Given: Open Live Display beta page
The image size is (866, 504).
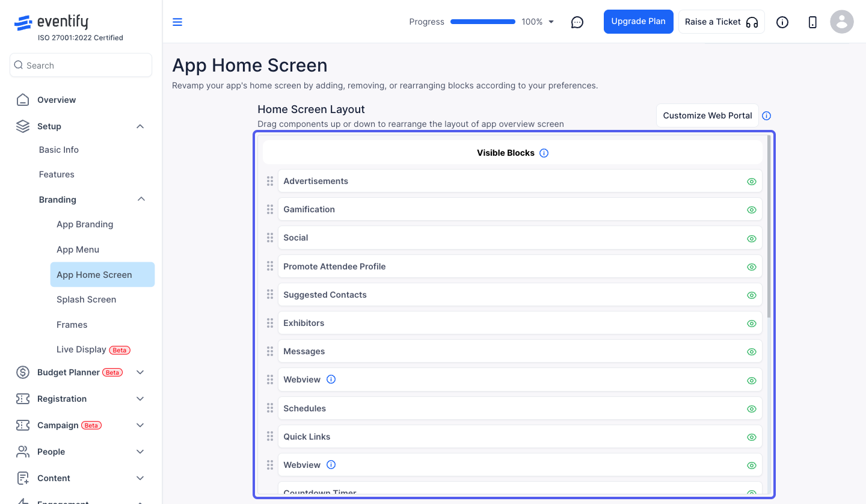Looking at the screenshot, I should click(93, 349).
